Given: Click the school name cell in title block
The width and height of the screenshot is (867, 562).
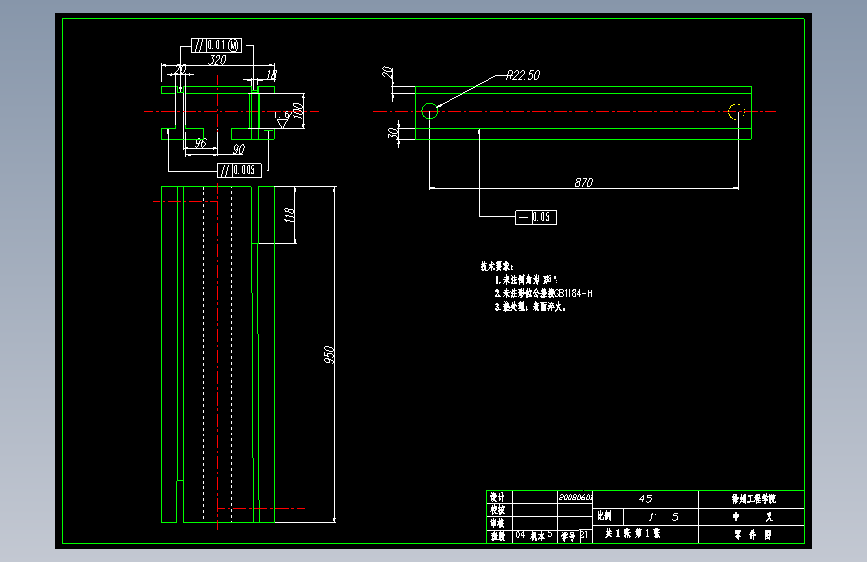Looking at the screenshot, I should (751, 499).
